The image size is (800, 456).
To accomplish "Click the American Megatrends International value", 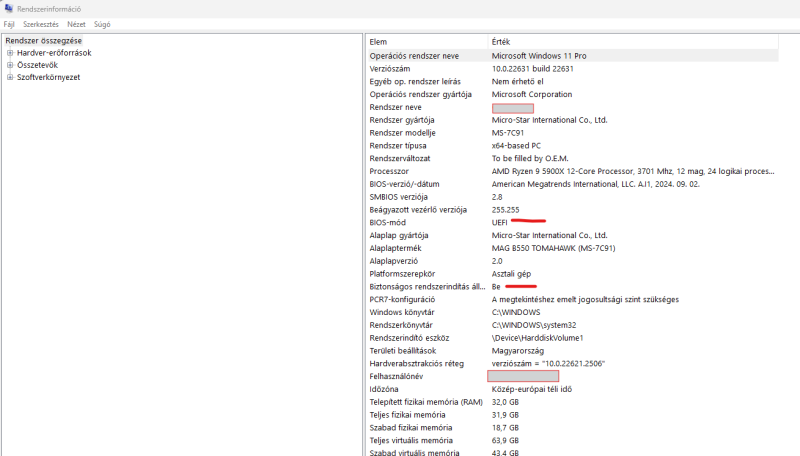I will (595, 184).
